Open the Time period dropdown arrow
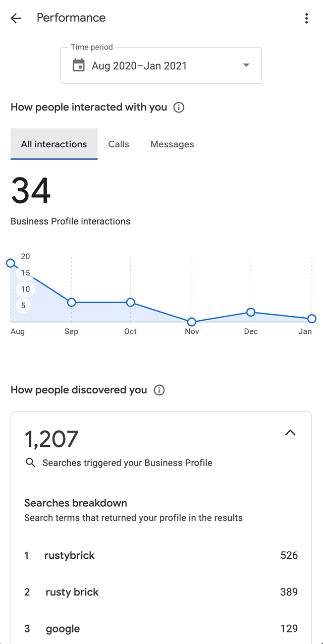The width and height of the screenshot is (323, 644). click(x=246, y=65)
